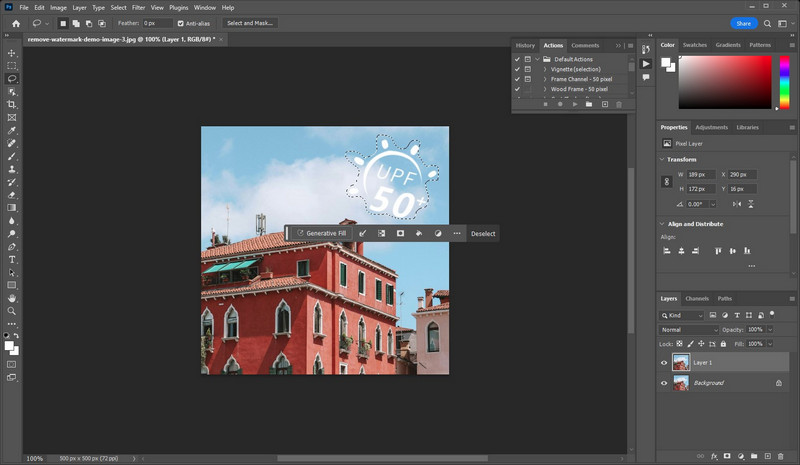Screen dimensions: 800x465
Task: Select the Spot Healing Brush tool
Action: click(12, 143)
